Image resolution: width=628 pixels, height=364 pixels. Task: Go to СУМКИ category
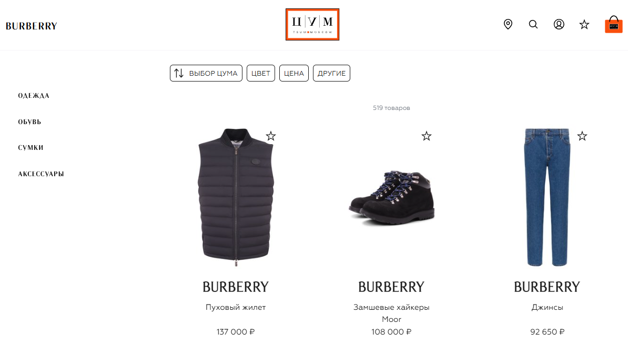click(31, 148)
